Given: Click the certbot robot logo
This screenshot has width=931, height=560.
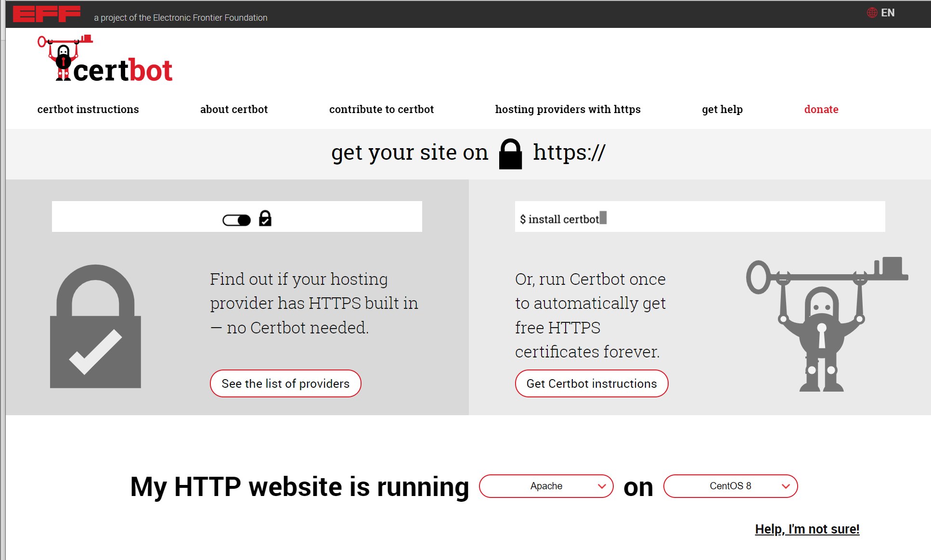Looking at the screenshot, I should coord(105,58).
